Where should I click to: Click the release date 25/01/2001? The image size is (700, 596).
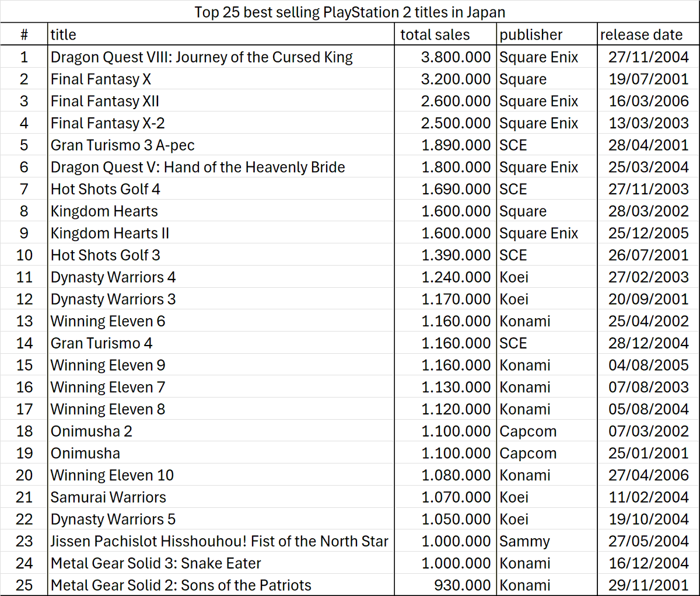point(648,453)
